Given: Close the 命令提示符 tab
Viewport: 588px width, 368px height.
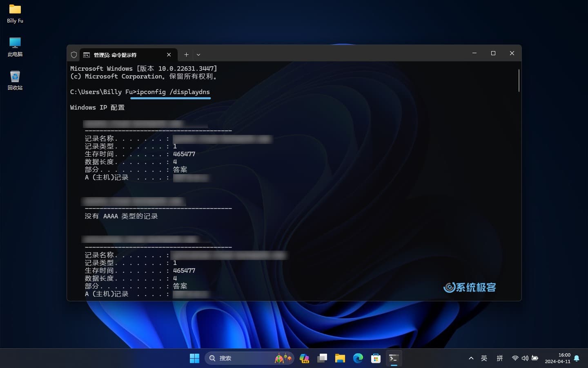Looking at the screenshot, I should click(x=169, y=55).
